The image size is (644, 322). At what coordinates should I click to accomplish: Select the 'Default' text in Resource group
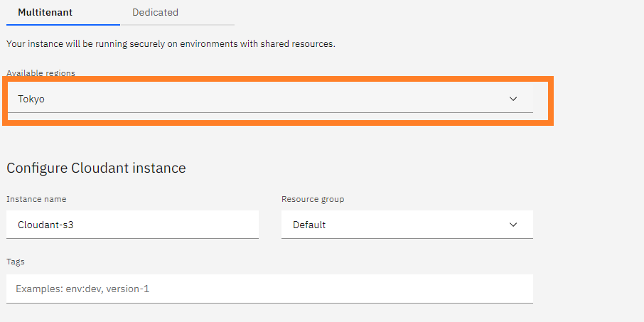pyautogui.click(x=309, y=225)
